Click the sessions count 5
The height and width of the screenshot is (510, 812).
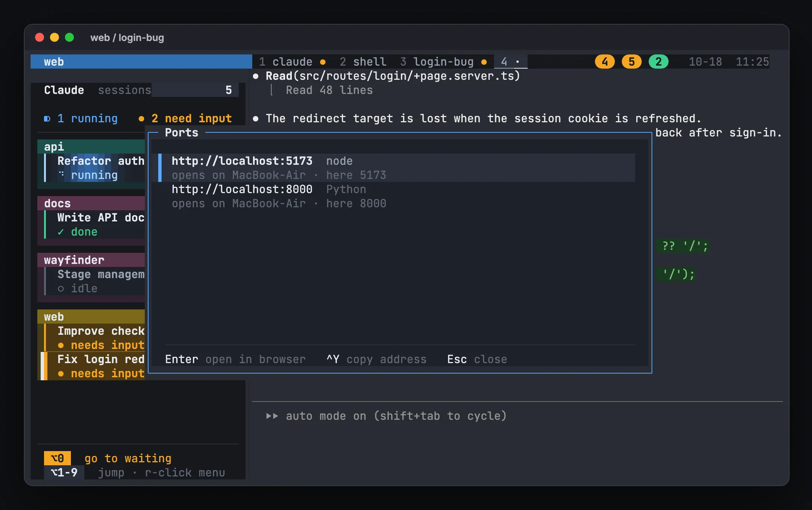coord(228,90)
